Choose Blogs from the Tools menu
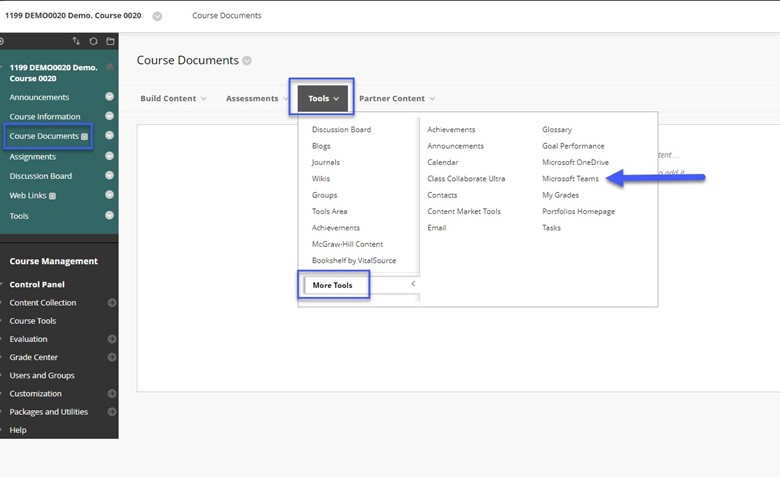Image resolution: width=780 pixels, height=477 pixels. click(321, 146)
